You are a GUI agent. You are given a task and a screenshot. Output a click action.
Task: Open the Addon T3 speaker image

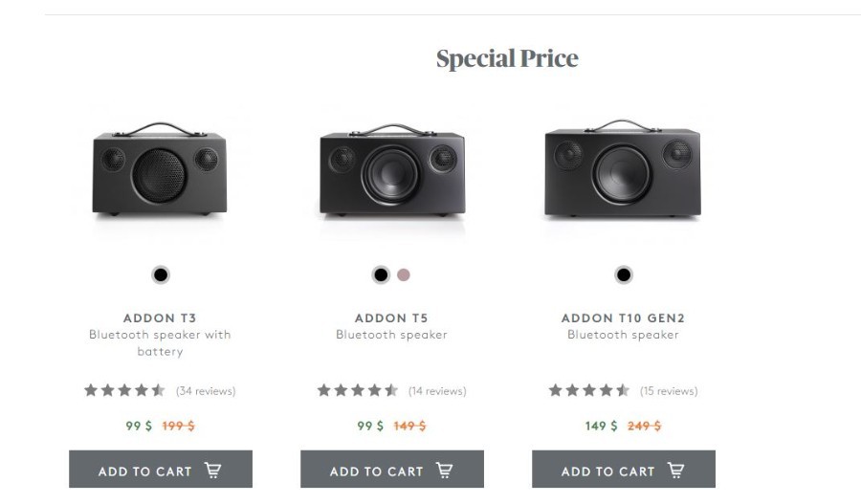click(160, 169)
